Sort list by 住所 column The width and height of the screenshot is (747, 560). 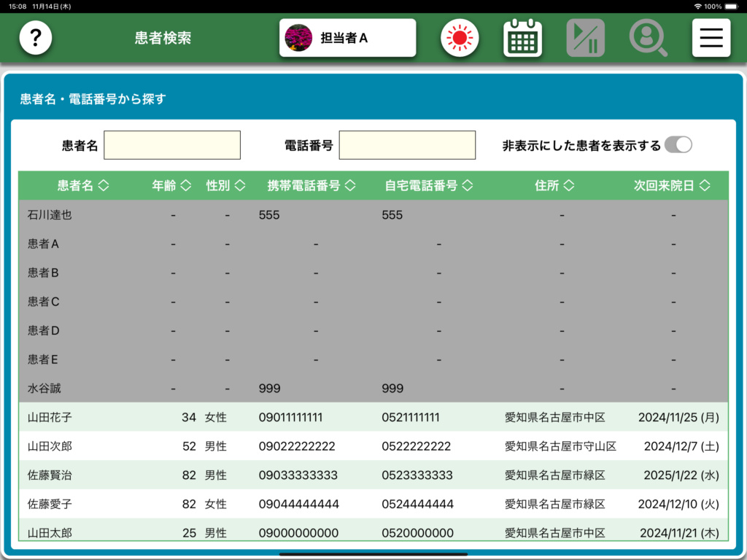click(554, 186)
